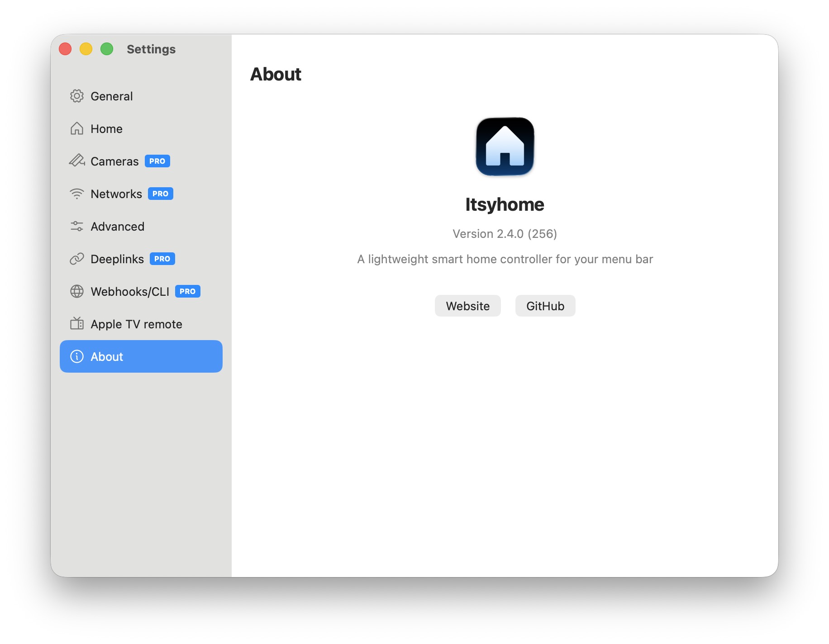Open the General settings section
The height and width of the screenshot is (644, 829).
click(x=141, y=96)
